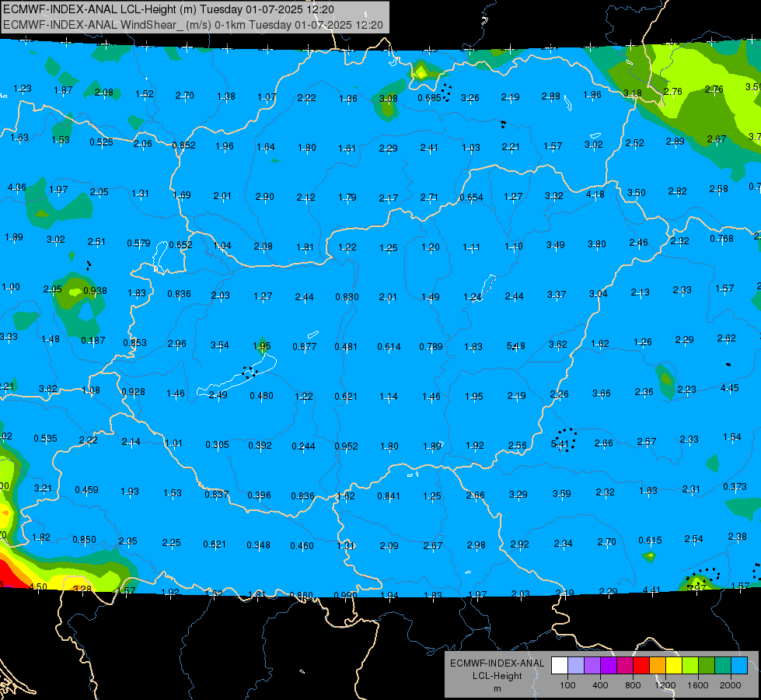Click the white swatch in the LCL-Height legend
Image resolution: width=761 pixels, height=700 pixels.
(560, 666)
